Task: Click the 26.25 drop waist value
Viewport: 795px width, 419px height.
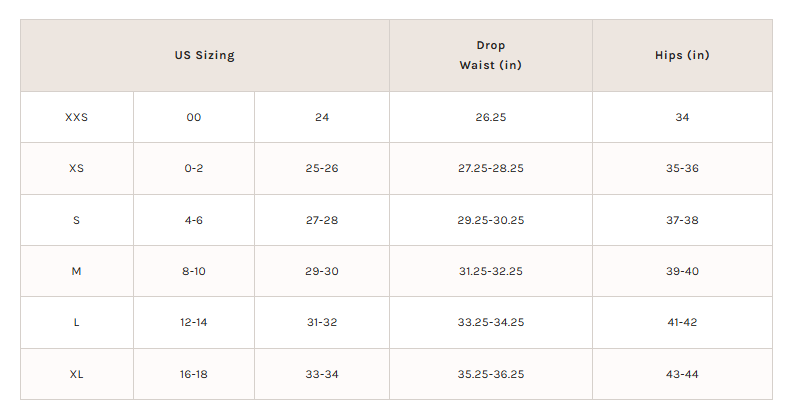Action: [x=490, y=117]
